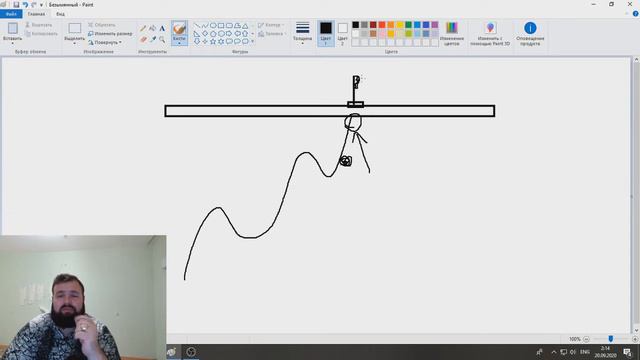Select the Pencil tool
The height and width of the screenshot is (360, 640).
pyautogui.click(x=143, y=29)
